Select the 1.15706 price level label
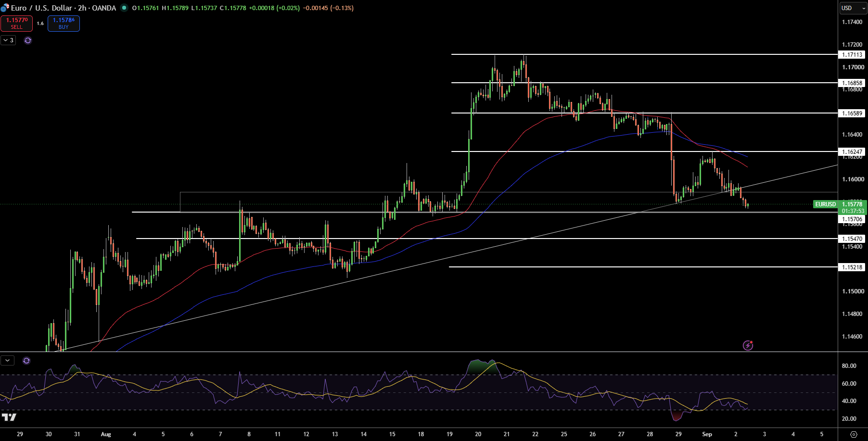This screenshot has width=868, height=441. click(x=852, y=219)
